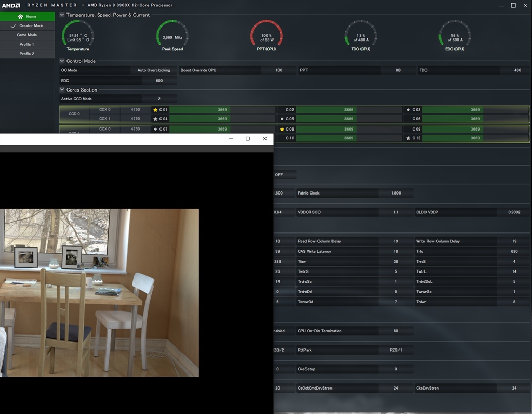532x414 pixels.
Task: Click the dot marker on core C 07
Action: (x=155, y=129)
